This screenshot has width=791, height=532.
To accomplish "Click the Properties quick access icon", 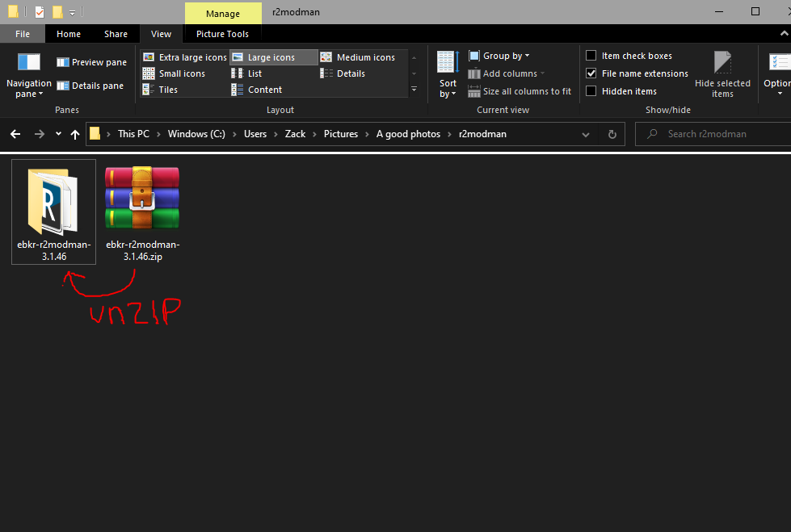I will point(40,11).
